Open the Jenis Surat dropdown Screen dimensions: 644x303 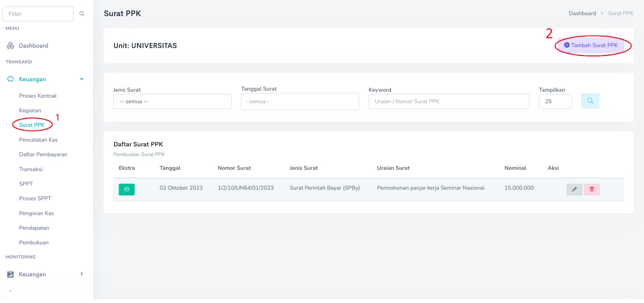(172, 101)
